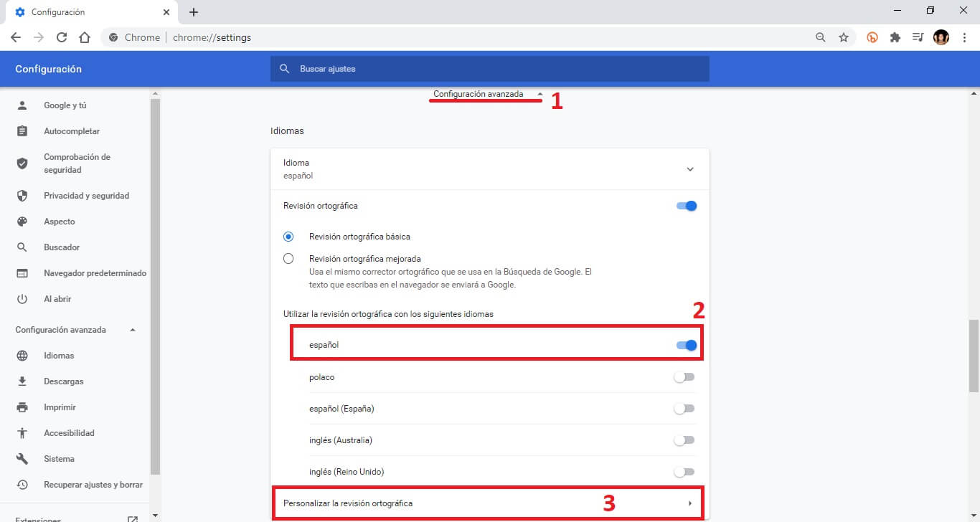This screenshot has height=522, width=980.
Task: Turn off spell check for español
Action: click(x=686, y=346)
